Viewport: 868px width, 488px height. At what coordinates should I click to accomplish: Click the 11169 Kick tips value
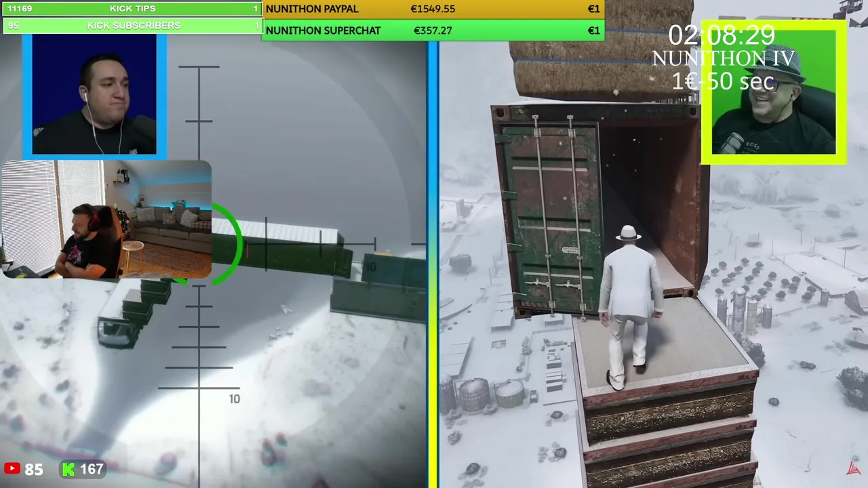click(20, 9)
